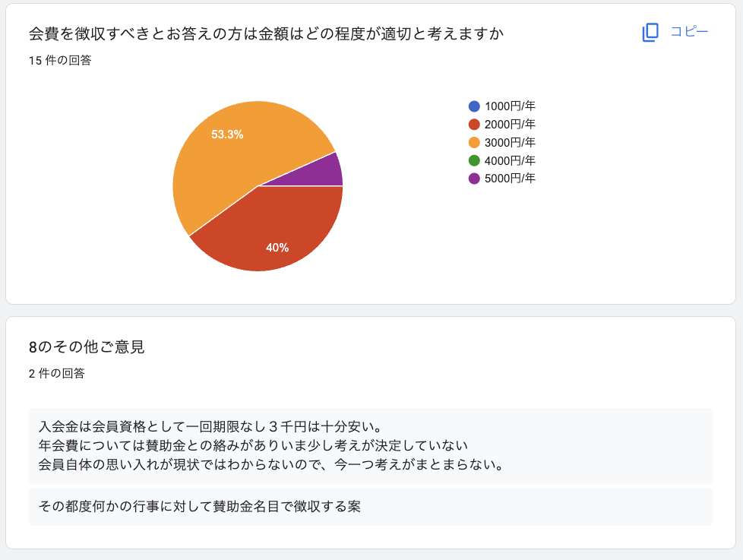The image size is (743, 560).
Task: Select the 4000円/年 legend label
Action: pos(510,161)
